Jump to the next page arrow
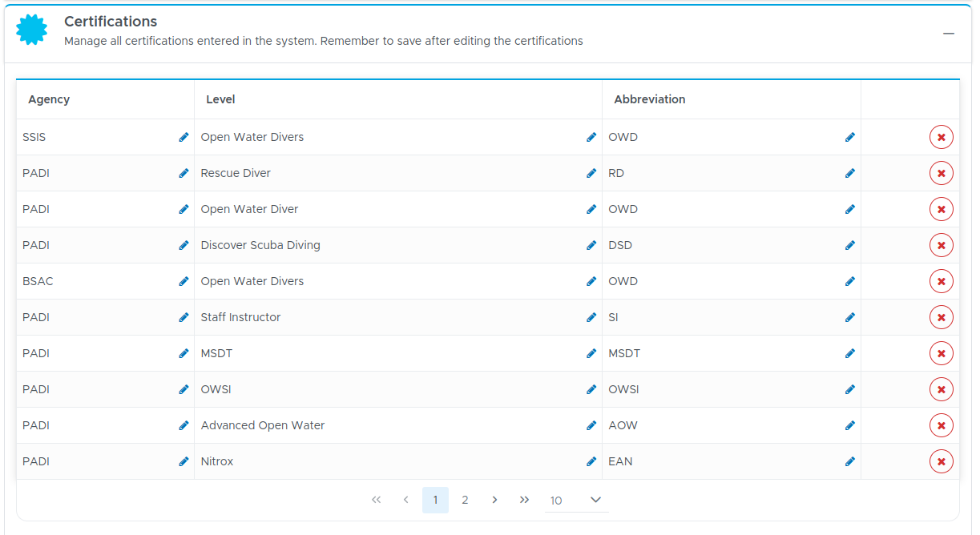This screenshot has width=980, height=535. 494,500
